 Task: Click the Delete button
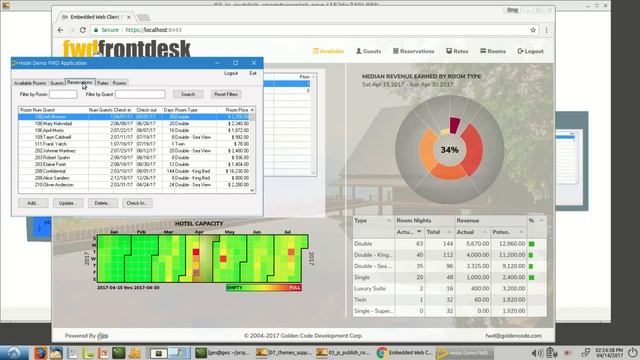point(103,203)
